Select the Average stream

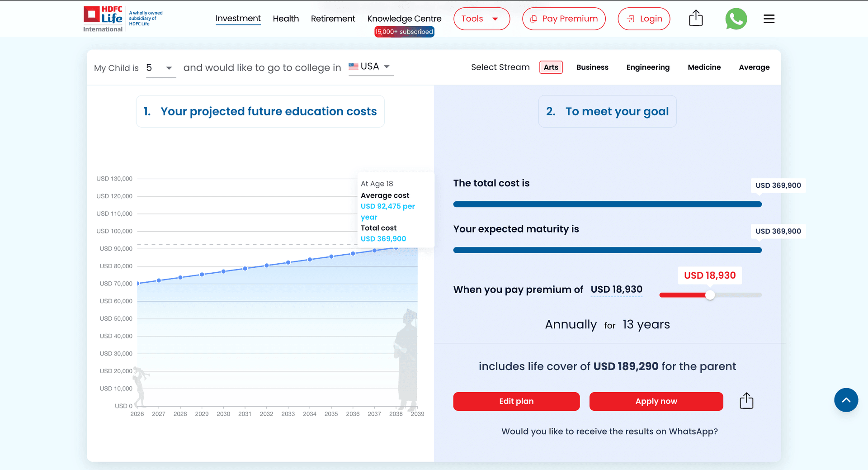tap(754, 67)
